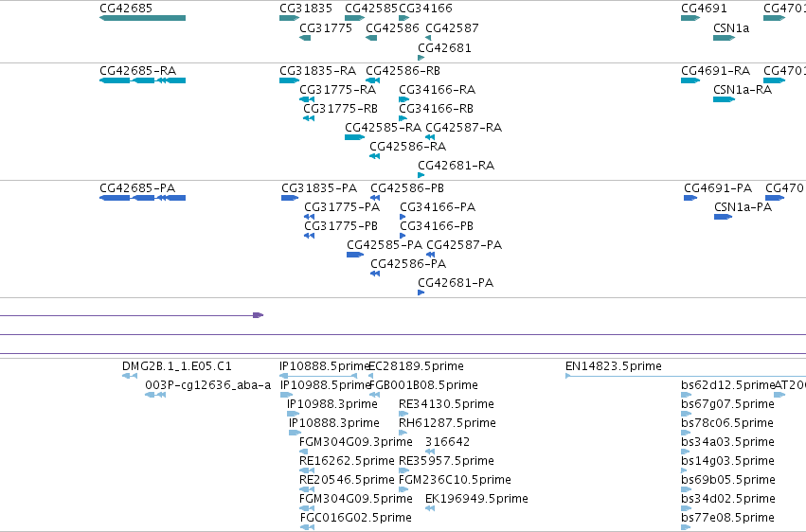Click protein CG31775-PB
Image resolution: width=806 pixels, height=532 pixels.
[x=309, y=236]
